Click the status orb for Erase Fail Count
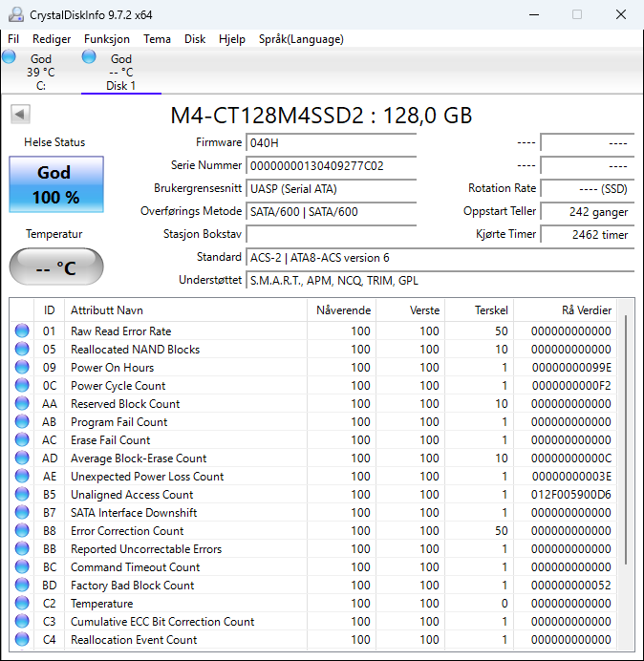644x661 pixels. coord(22,439)
